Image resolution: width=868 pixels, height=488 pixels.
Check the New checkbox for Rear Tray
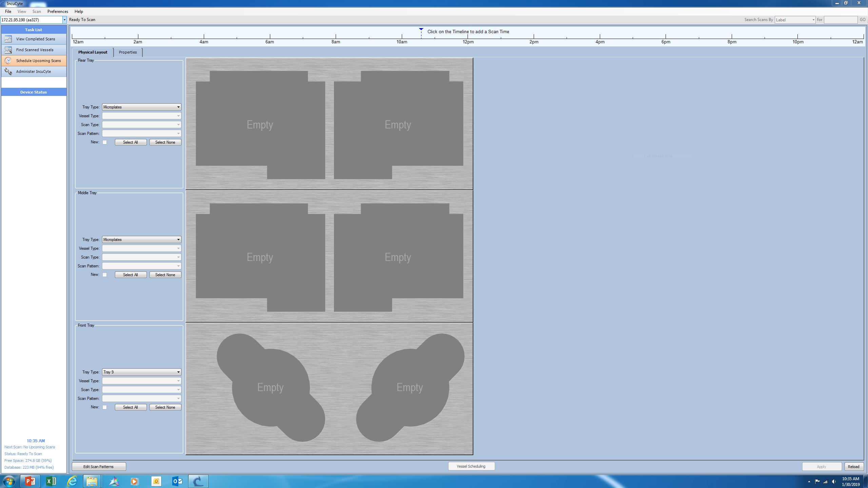click(105, 142)
